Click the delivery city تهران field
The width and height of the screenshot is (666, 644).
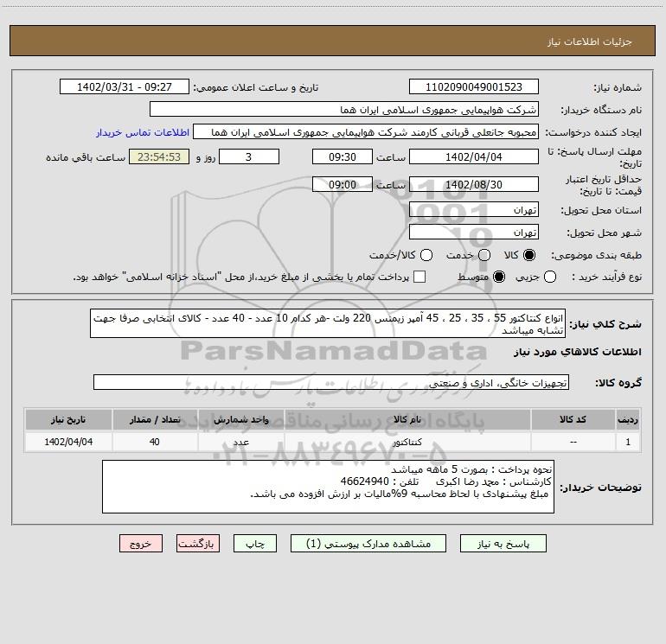point(474,233)
